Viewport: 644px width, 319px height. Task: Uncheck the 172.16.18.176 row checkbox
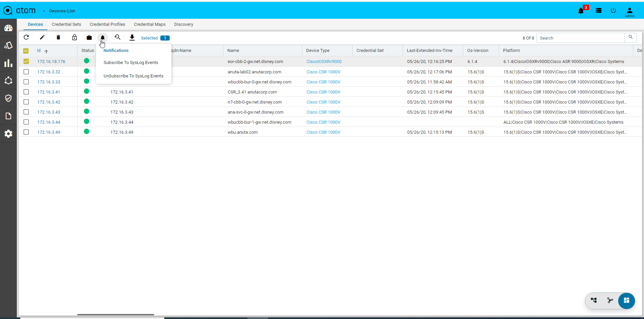tap(26, 61)
